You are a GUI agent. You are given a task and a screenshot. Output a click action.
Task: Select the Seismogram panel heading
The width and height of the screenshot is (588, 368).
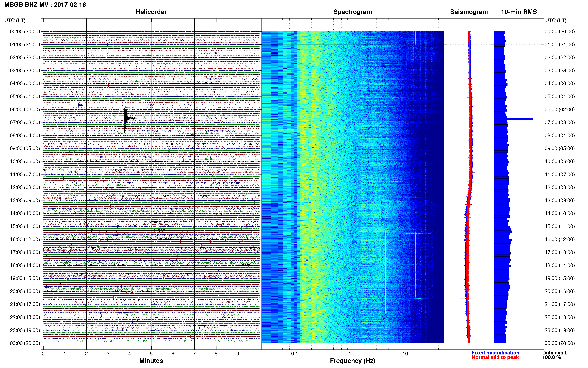(x=469, y=12)
